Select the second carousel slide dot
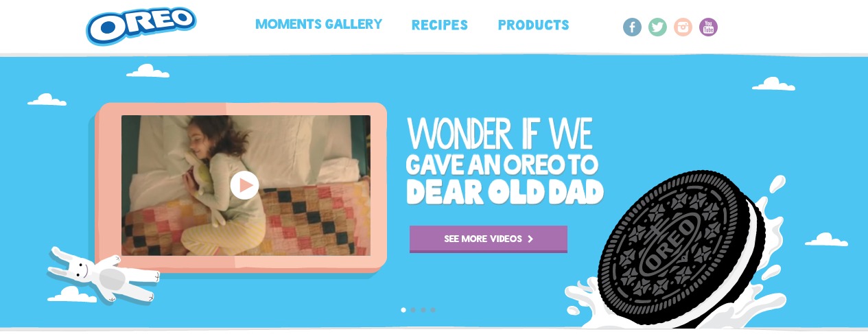The height and width of the screenshot is (334, 868). coord(413,310)
